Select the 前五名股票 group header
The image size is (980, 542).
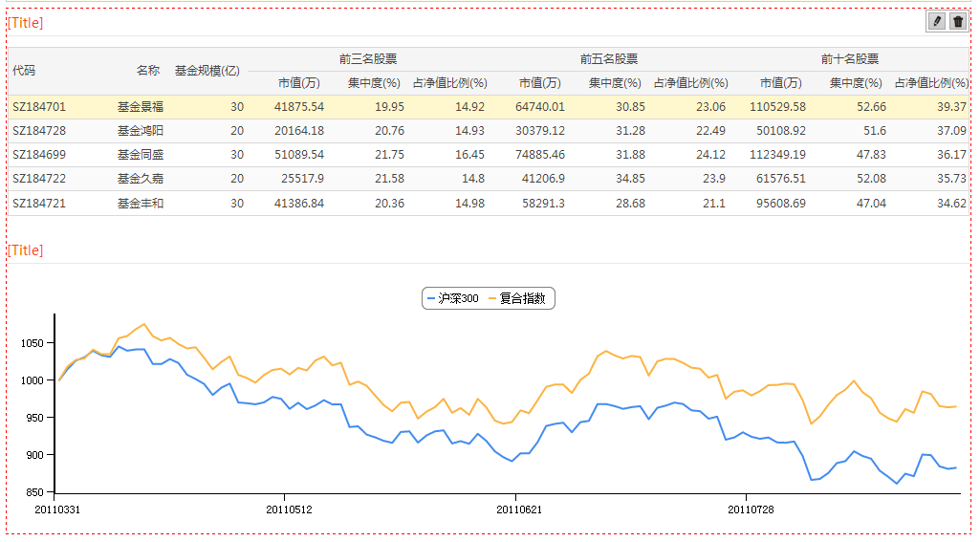pos(609,59)
